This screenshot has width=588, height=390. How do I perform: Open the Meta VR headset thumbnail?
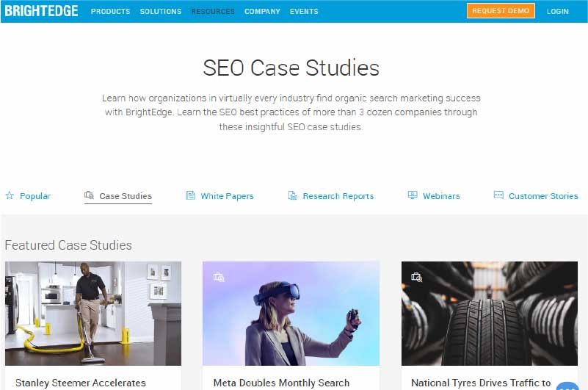click(x=291, y=314)
